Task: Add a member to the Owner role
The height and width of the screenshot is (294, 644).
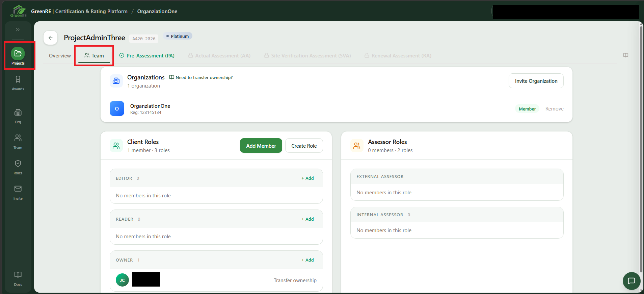Action: (307, 260)
